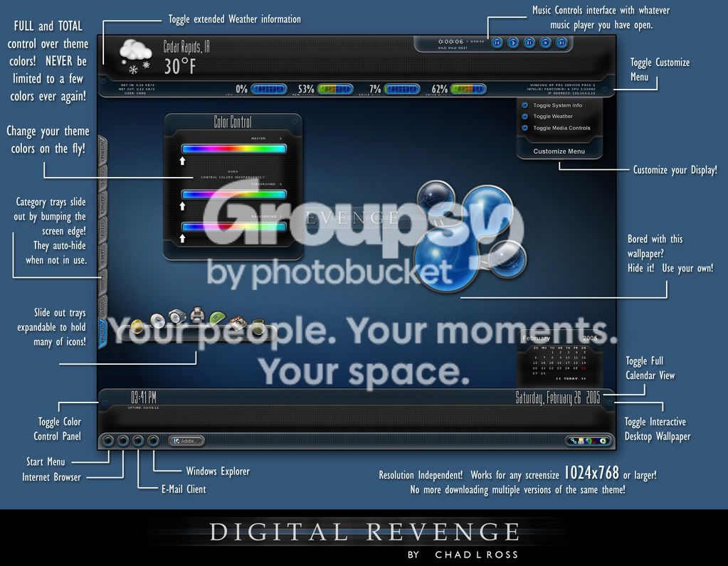This screenshot has height=566, width=728.
Task: Close the Color Control panel corner button
Action: [x=294, y=122]
